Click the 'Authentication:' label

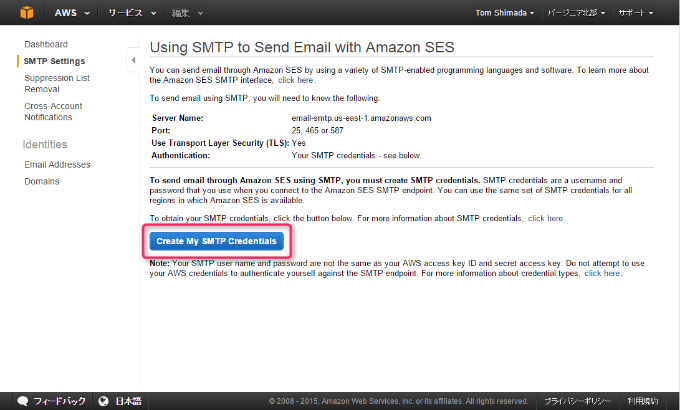pos(181,155)
